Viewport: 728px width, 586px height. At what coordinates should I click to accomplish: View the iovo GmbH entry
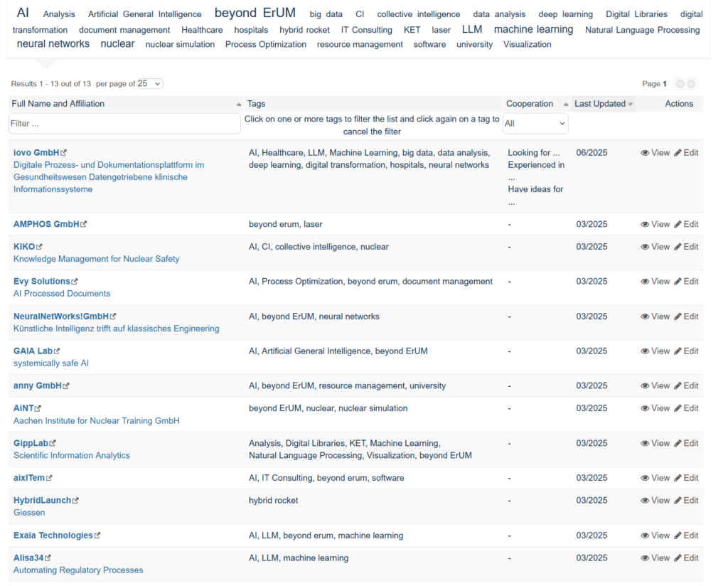click(x=655, y=153)
